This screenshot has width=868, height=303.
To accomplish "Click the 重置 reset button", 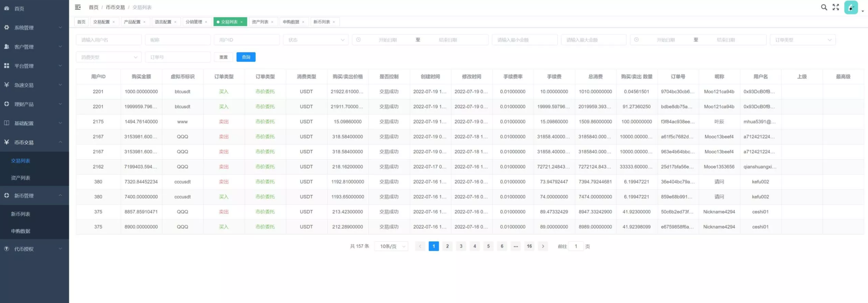I will 223,57.
